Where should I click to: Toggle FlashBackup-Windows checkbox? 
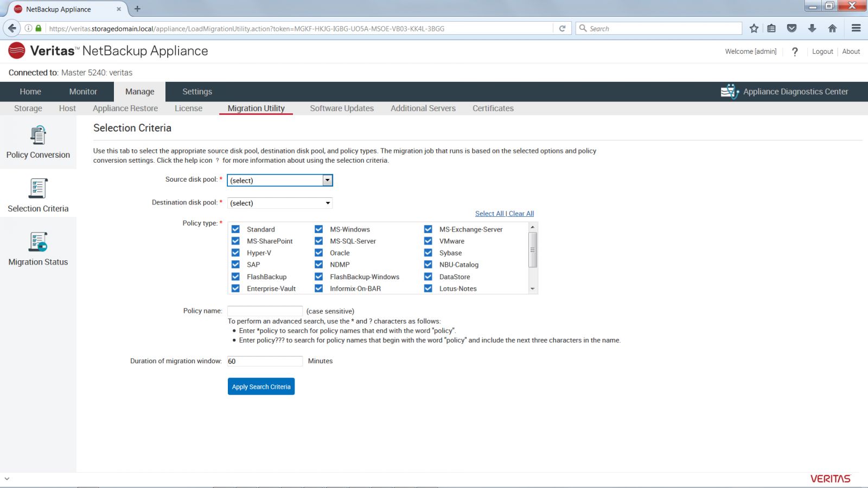[x=319, y=277]
